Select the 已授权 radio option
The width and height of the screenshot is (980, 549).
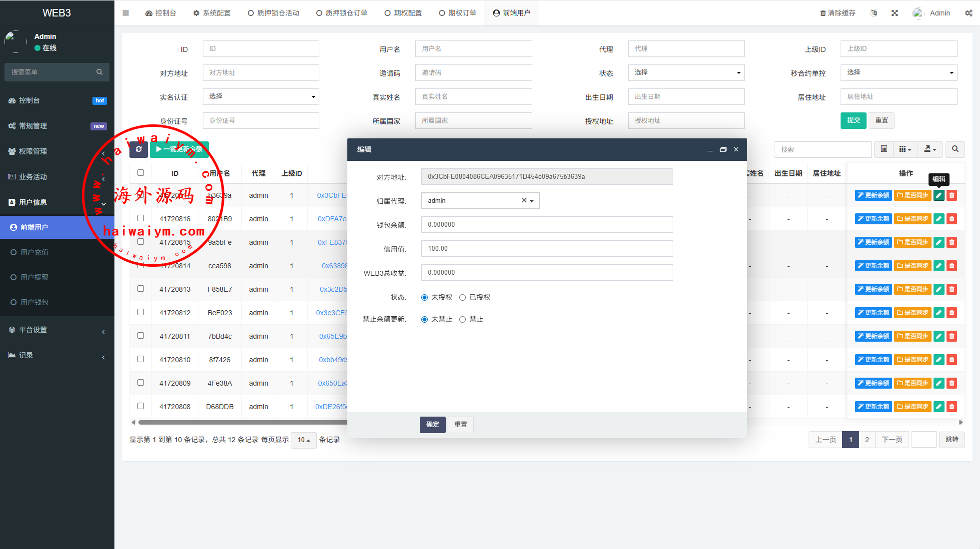coord(463,298)
